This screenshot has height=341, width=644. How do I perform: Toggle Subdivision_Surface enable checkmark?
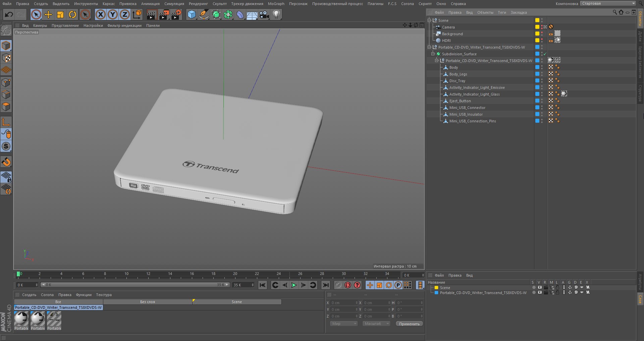click(x=545, y=54)
